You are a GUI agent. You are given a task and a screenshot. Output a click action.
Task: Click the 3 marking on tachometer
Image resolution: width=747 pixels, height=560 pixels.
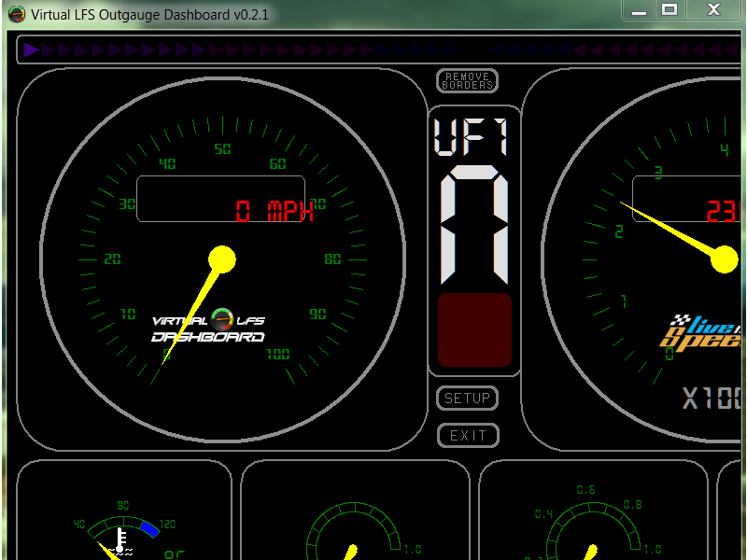[658, 172]
